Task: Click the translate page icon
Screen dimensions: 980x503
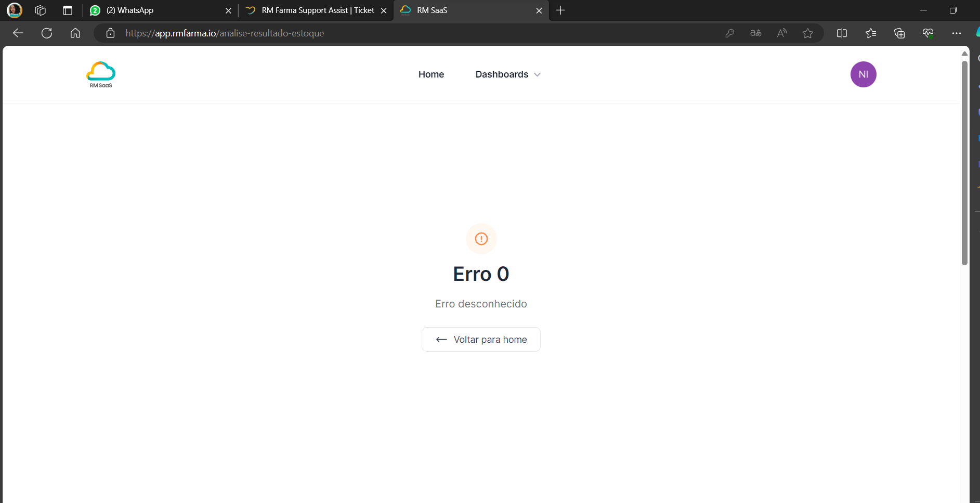Action: (x=756, y=33)
